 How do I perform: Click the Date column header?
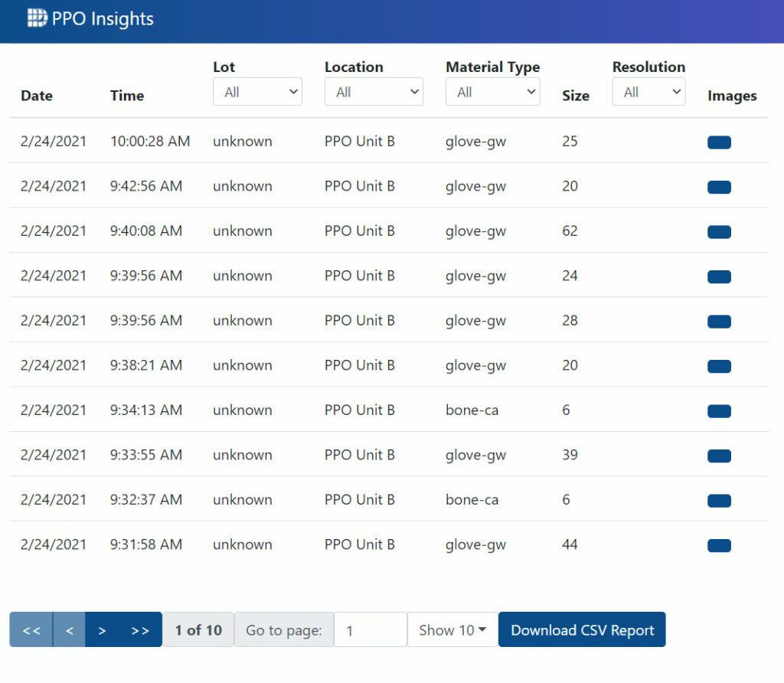[37, 96]
